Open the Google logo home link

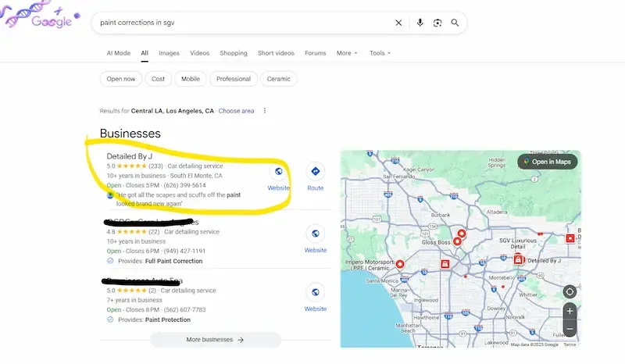point(51,21)
